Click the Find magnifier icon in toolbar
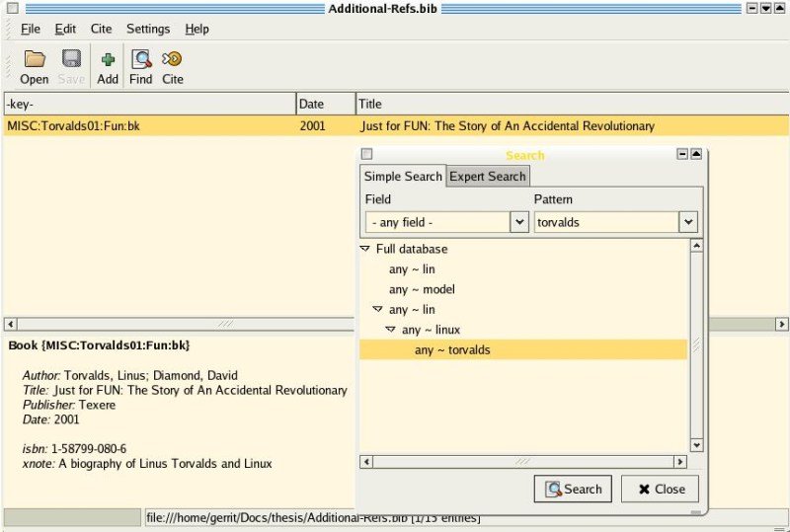The height and width of the screenshot is (532, 790). (x=141, y=59)
